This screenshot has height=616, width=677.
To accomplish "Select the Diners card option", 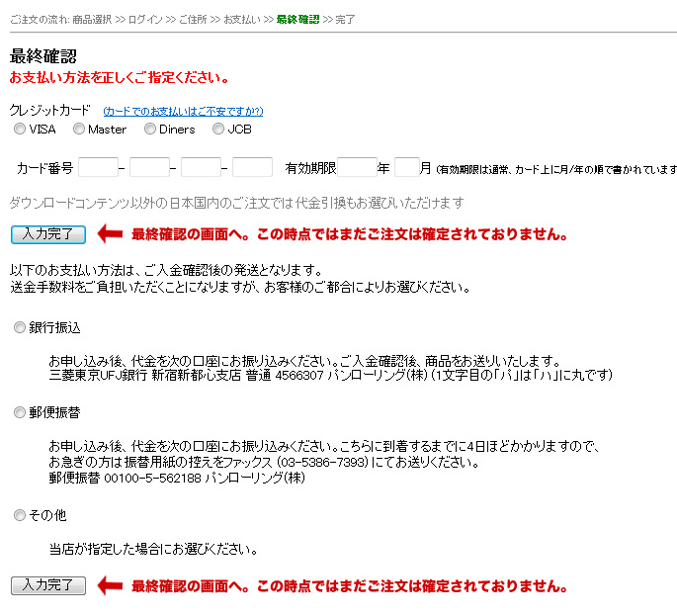I will 150,129.
